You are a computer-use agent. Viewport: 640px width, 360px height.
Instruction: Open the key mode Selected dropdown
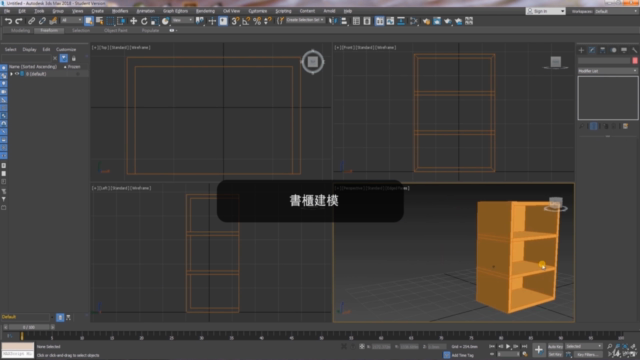tap(584, 346)
